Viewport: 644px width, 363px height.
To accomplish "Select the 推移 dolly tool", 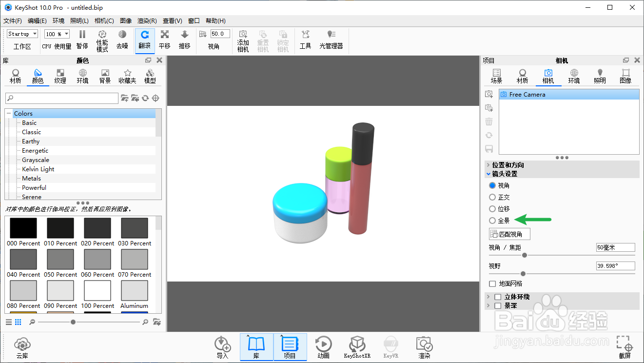I will (184, 39).
